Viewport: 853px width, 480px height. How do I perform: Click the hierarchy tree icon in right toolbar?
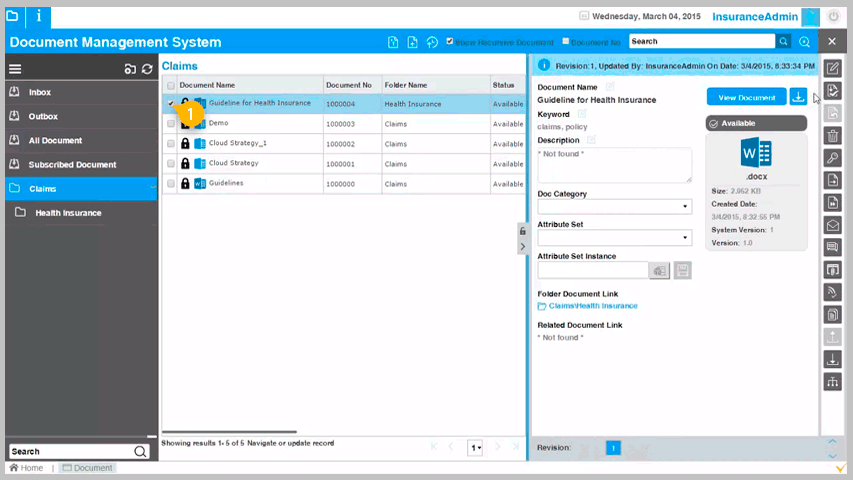(832, 381)
